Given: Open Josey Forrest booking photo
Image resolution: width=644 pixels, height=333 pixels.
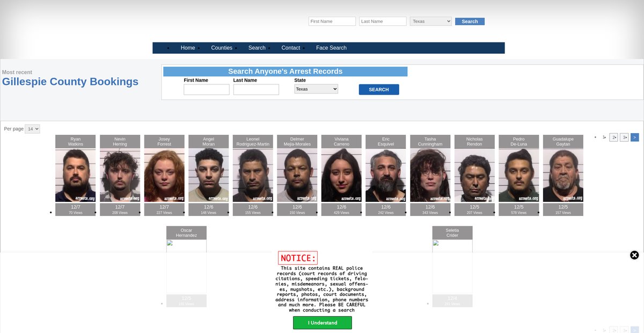Looking at the screenshot, I should [x=164, y=176].
